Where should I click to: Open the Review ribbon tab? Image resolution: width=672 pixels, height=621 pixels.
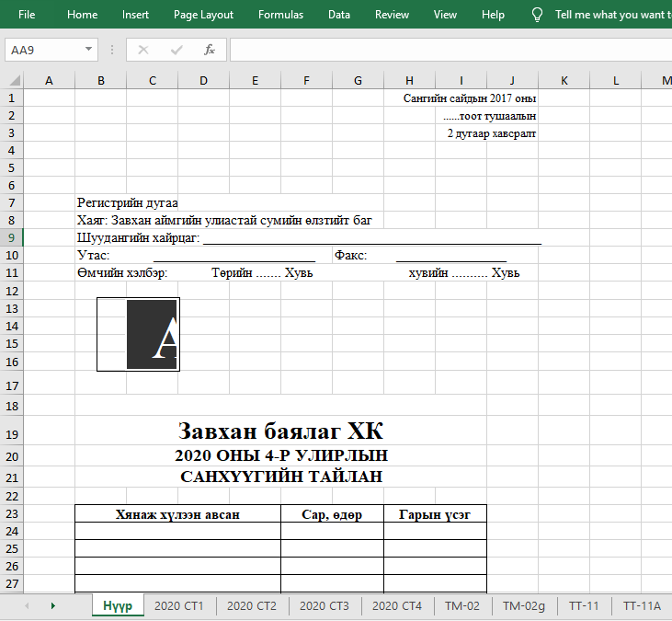pos(392,15)
